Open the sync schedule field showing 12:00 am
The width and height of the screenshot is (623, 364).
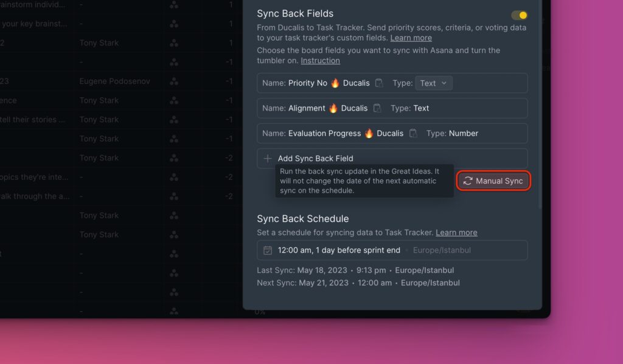click(x=392, y=250)
